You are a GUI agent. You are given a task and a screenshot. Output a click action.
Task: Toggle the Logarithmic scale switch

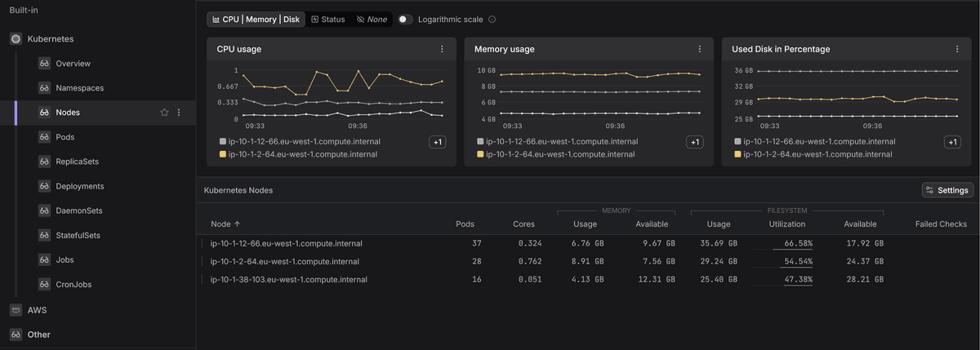pyautogui.click(x=405, y=19)
